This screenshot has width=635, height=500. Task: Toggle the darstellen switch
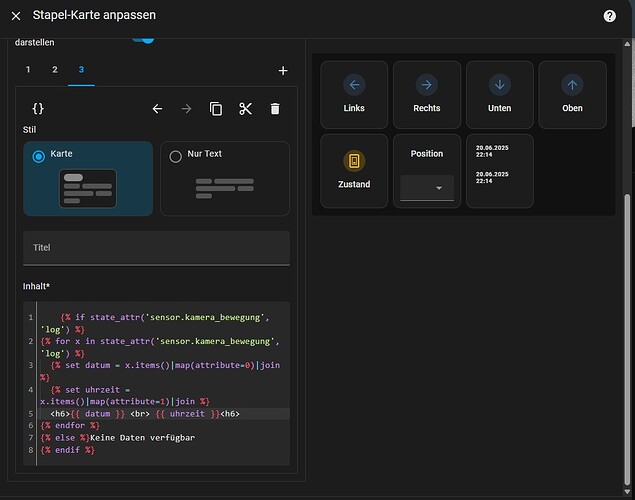pyautogui.click(x=144, y=40)
